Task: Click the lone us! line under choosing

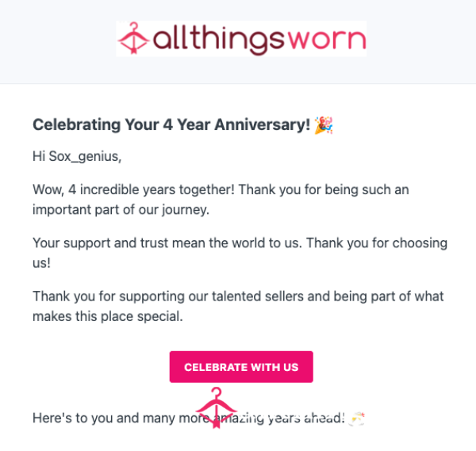Action: pyautogui.click(x=41, y=263)
